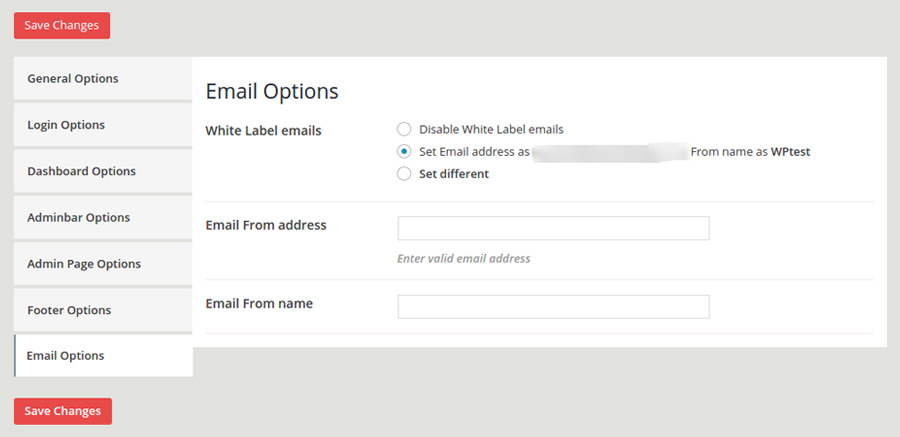Switch to the Footer Options tab
900x437 pixels.
click(69, 310)
